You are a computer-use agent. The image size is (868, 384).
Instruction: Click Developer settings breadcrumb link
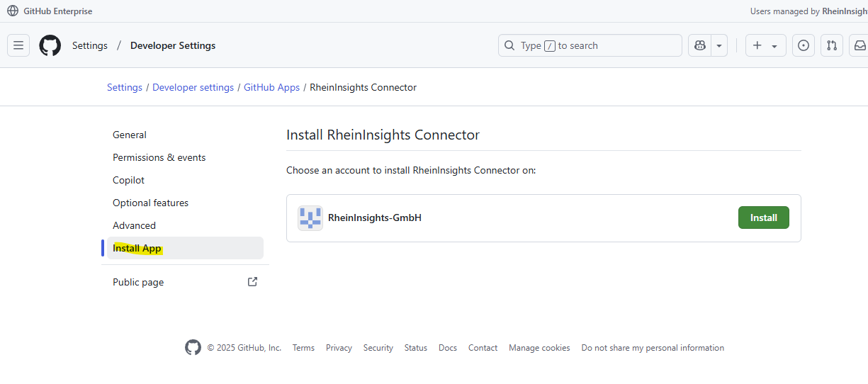click(x=193, y=87)
